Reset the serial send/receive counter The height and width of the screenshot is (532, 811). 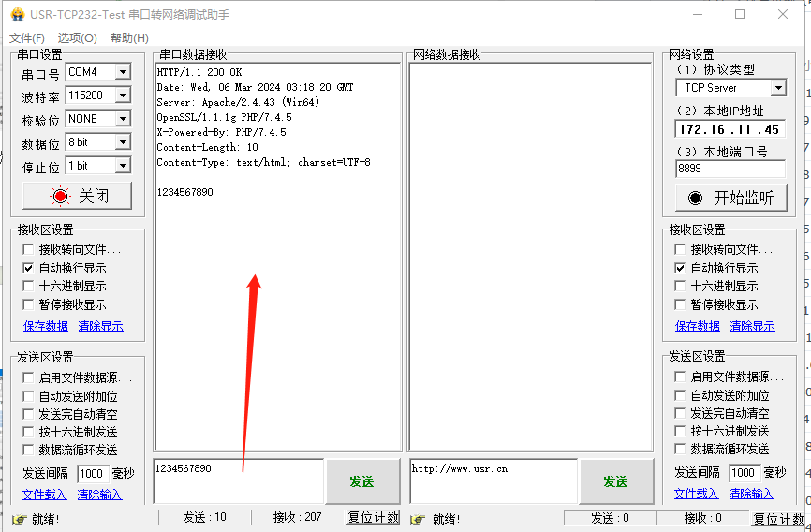coord(373,517)
